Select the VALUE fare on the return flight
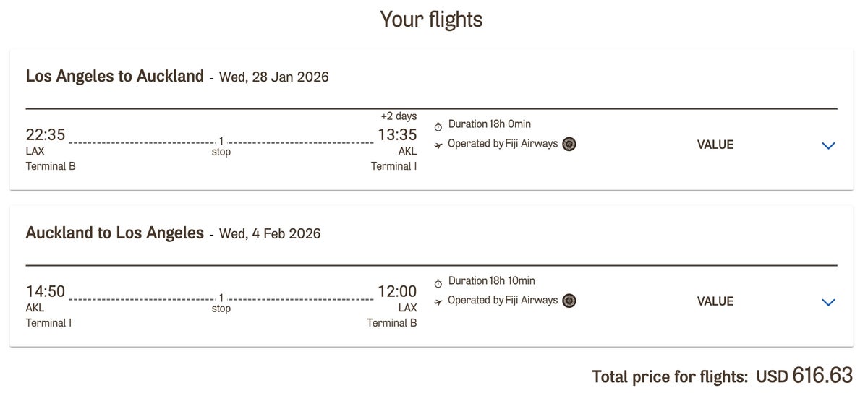This screenshot has width=868, height=401. (715, 301)
